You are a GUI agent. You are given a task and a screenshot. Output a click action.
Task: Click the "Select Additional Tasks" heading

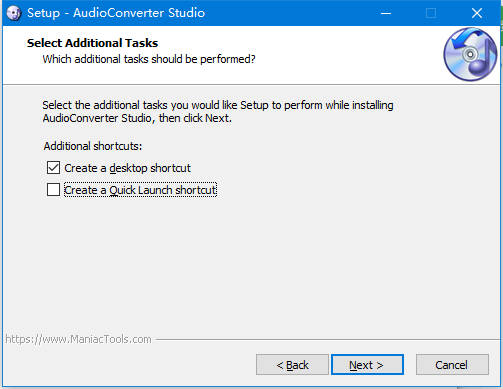click(92, 43)
